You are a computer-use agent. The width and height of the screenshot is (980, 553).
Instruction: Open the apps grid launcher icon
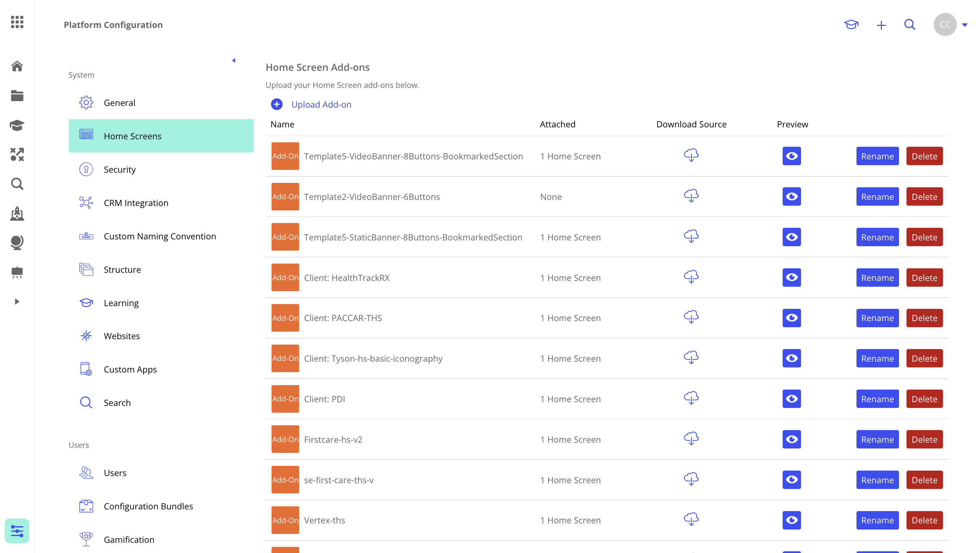pyautogui.click(x=17, y=22)
